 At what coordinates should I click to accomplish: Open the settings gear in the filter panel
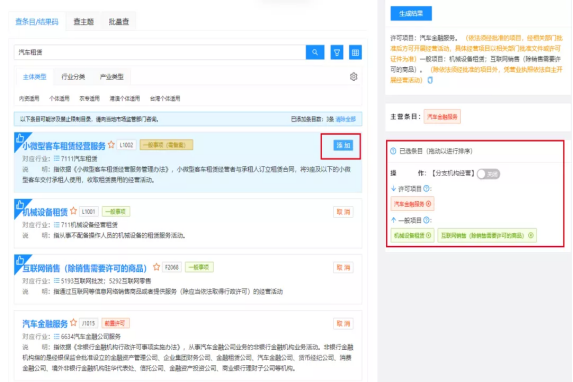tap(353, 77)
